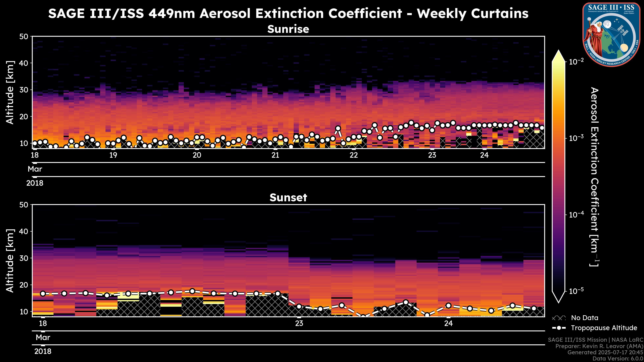Click the 19 date tick in Sunrise plot

113,155
